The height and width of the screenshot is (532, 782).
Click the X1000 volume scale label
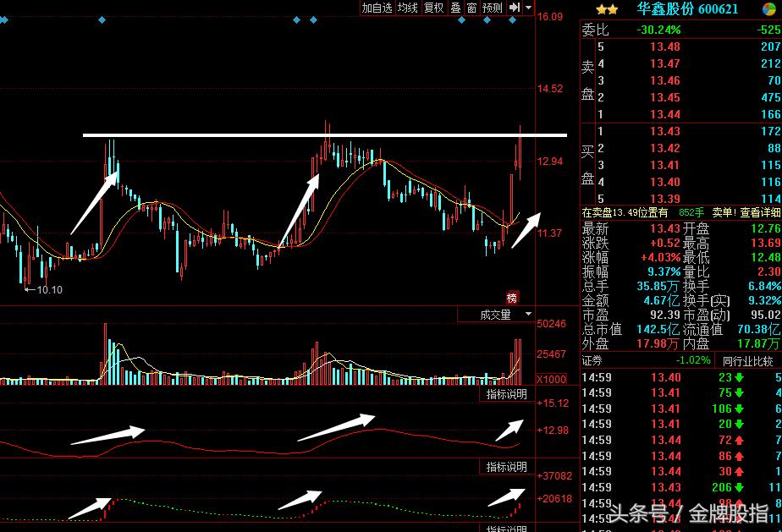(x=552, y=379)
